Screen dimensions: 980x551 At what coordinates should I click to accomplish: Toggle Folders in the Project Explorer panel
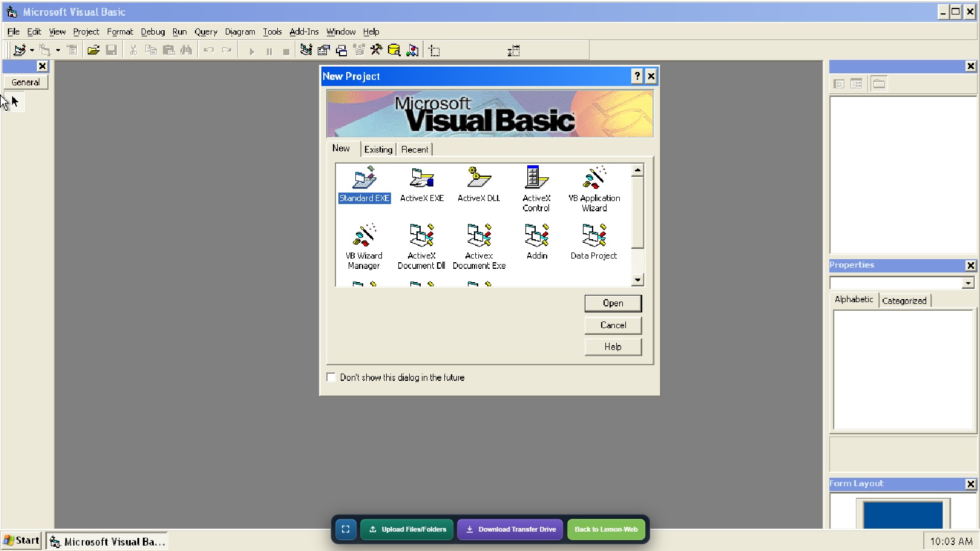[879, 84]
